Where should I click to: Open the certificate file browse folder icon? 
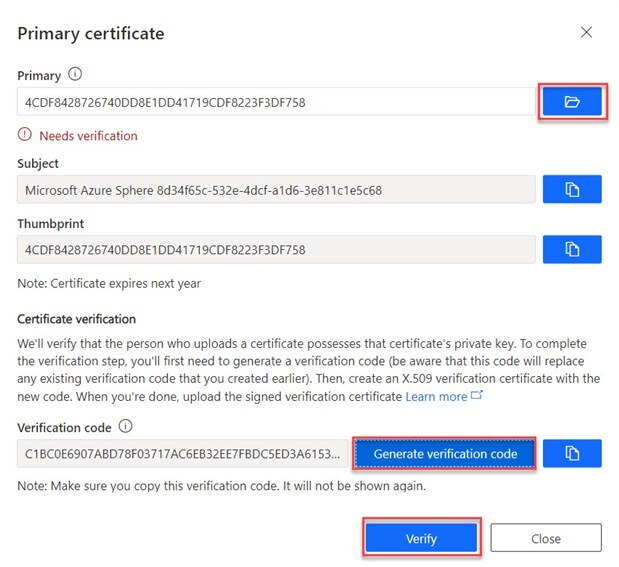pyautogui.click(x=572, y=102)
